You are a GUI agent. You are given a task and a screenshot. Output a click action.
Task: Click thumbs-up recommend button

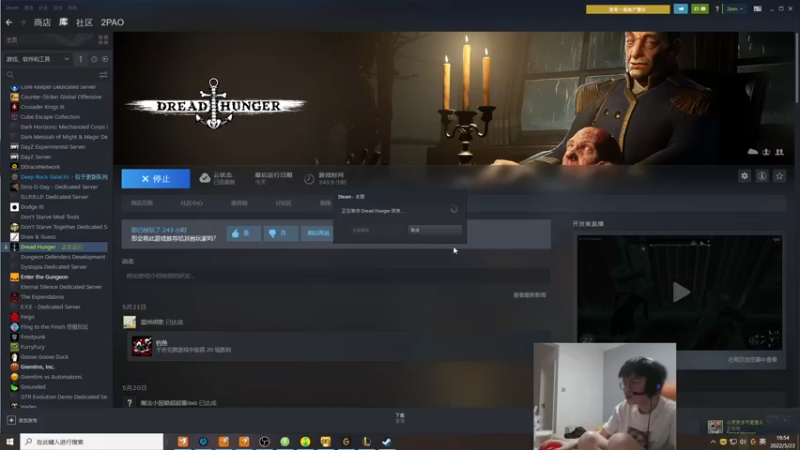pyautogui.click(x=243, y=233)
